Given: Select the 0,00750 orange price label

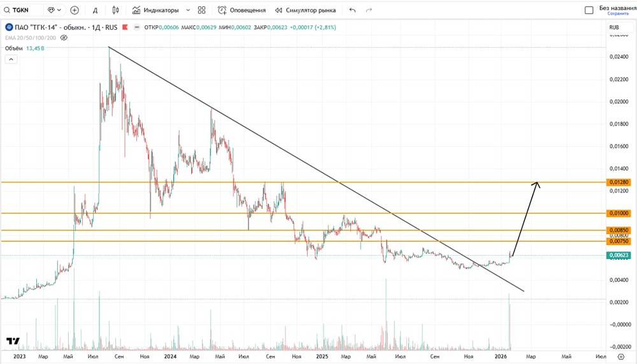Looking at the screenshot, I should coord(619,241).
